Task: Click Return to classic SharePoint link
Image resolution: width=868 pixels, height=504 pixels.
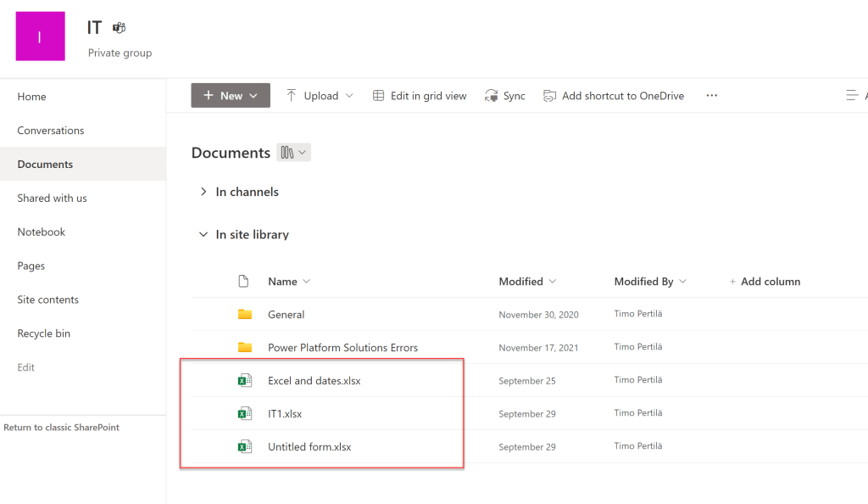Action: (61, 428)
